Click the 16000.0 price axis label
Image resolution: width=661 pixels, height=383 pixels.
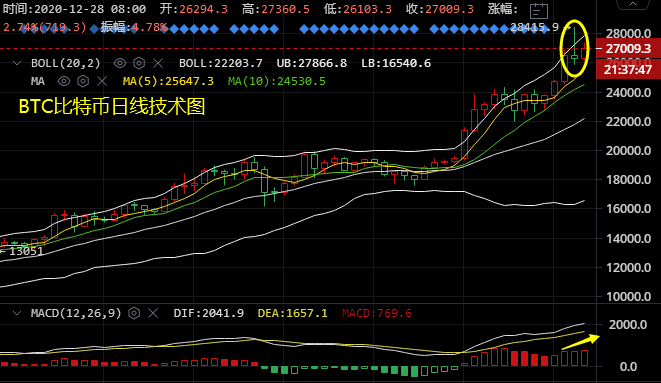(628, 209)
